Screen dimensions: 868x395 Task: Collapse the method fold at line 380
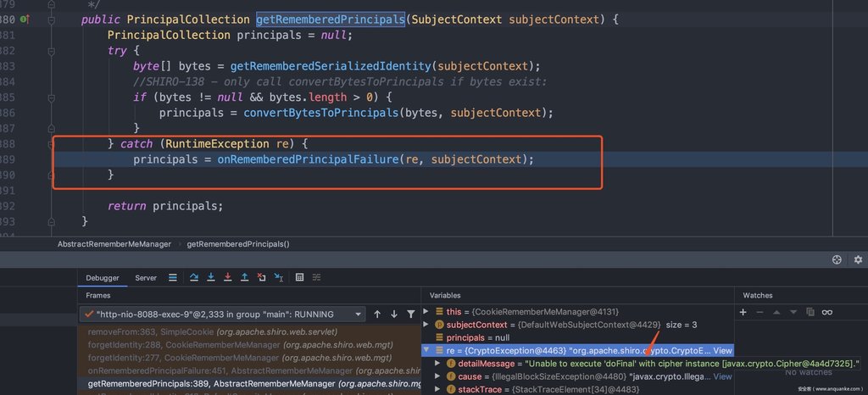[x=52, y=19]
